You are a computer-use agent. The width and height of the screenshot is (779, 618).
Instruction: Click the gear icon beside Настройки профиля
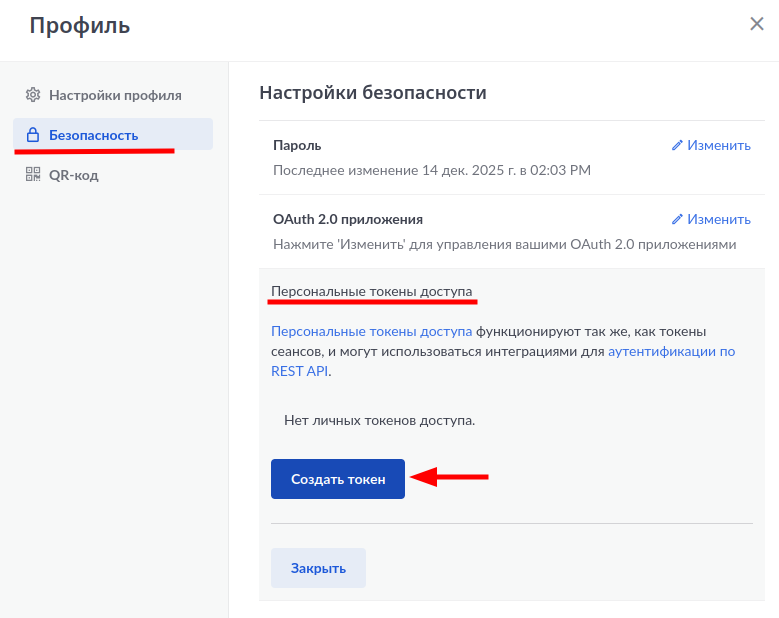point(32,95)
